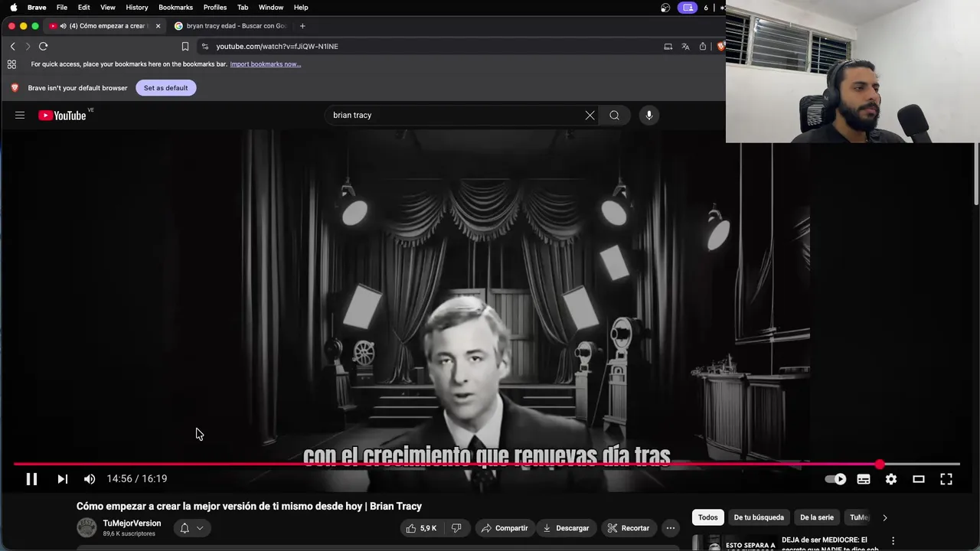Screen dimensions: 980x551
Task: Open the YouTube hamburger guide menu
Action: pos(20,116)
